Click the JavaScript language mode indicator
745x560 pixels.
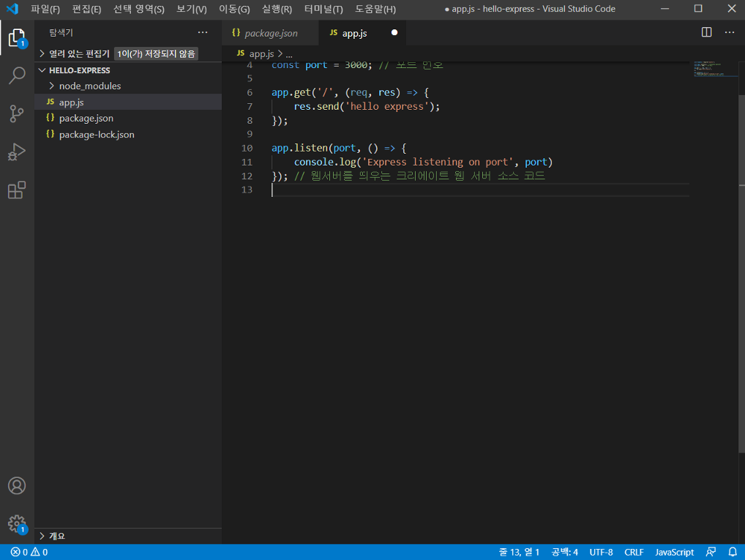click(x=674, y=552)
